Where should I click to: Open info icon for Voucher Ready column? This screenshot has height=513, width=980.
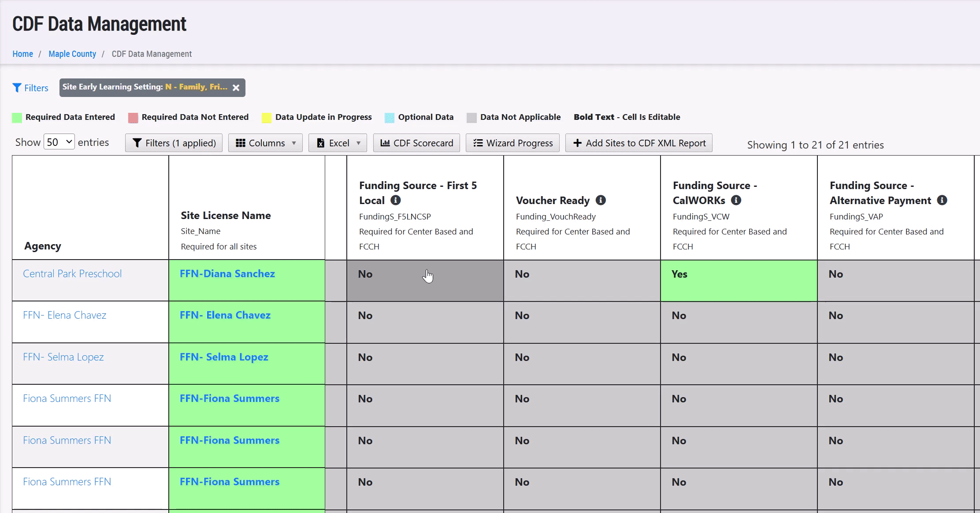click(601, 200)
